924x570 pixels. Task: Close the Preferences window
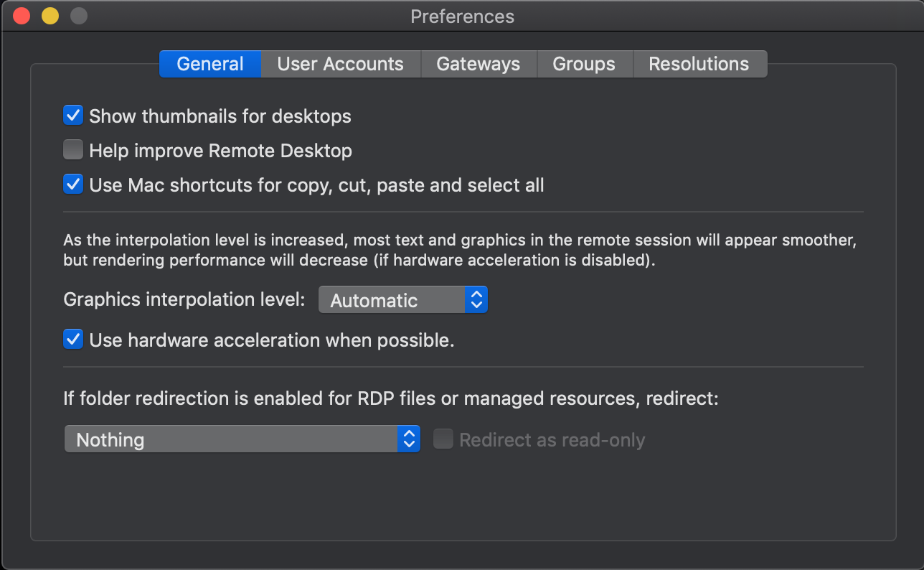click(22, 16)
